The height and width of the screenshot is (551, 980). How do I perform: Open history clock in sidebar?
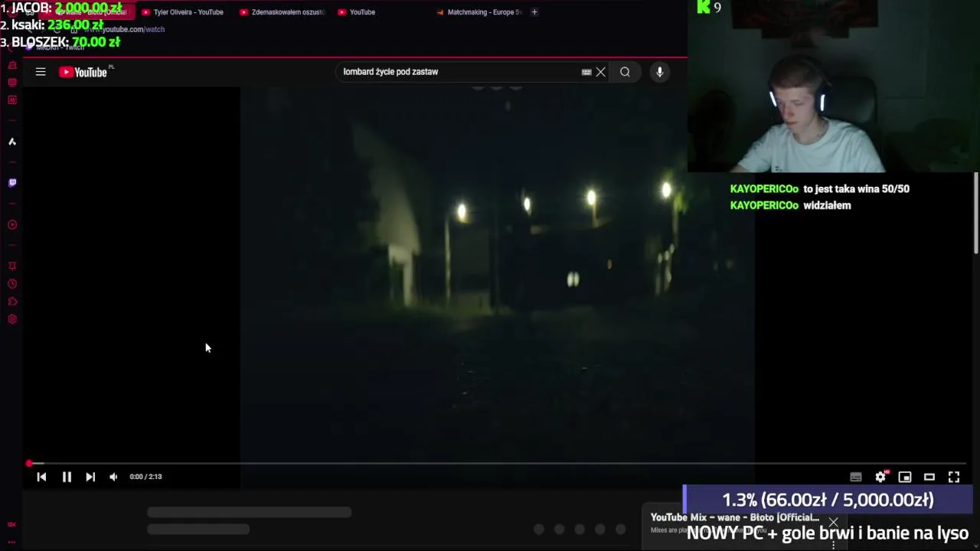pos(12,284)
